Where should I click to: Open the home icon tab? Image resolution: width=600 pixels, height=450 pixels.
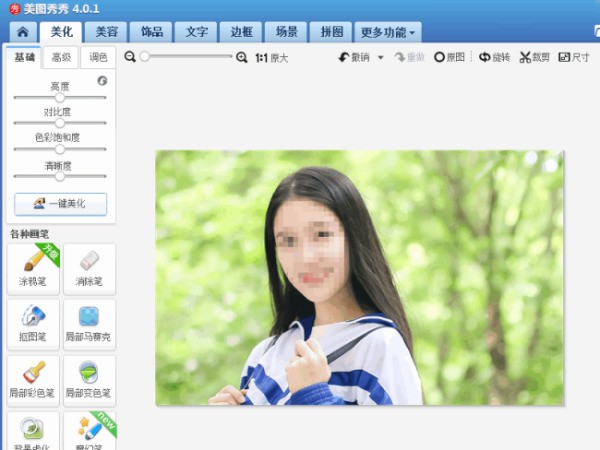pyautogui.click(x=22, y=32)
